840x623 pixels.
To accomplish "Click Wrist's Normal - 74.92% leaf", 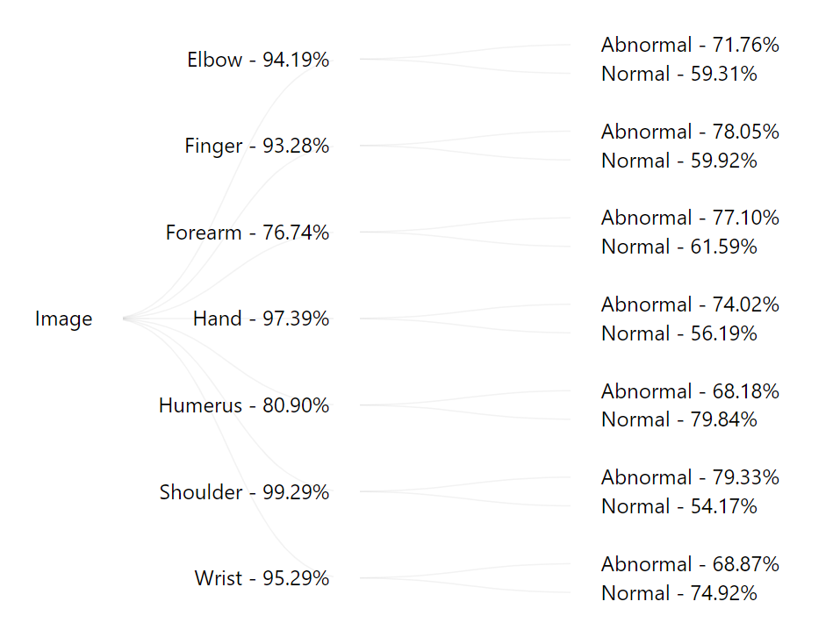I will pos(679,593).
